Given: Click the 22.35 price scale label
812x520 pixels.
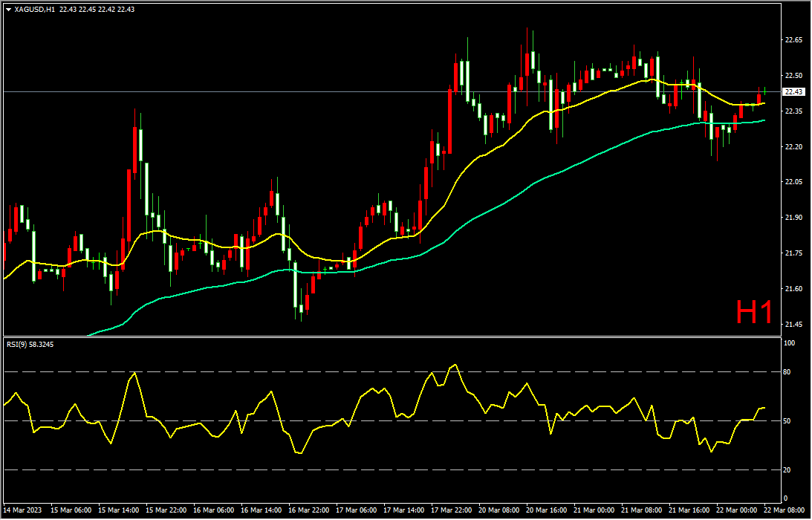Looking at the screenshot, I should click(x=794, y=111).
